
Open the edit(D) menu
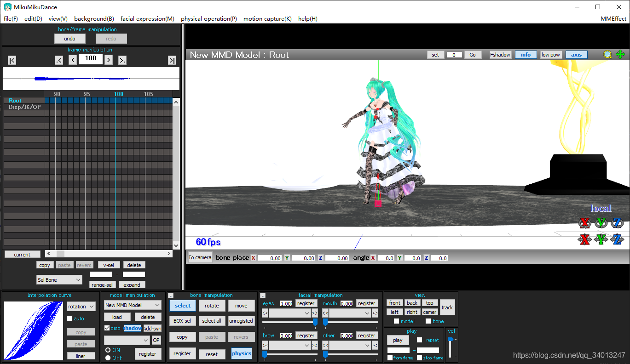coord(33,19)
